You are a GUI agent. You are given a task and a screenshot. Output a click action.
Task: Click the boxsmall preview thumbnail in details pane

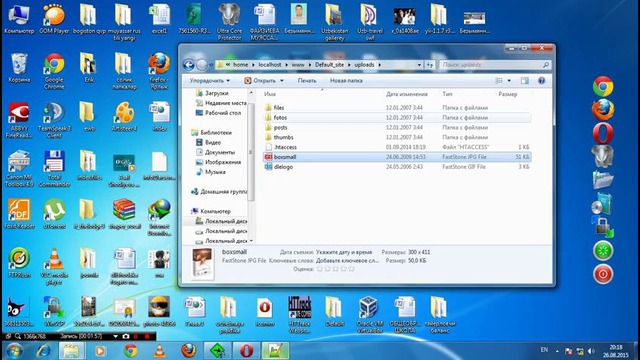(x=203, y=264)
